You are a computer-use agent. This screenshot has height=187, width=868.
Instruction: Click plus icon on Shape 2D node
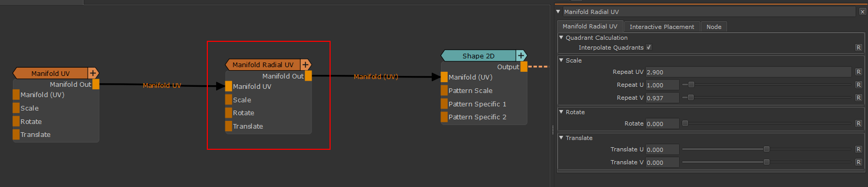pos(521,56)
